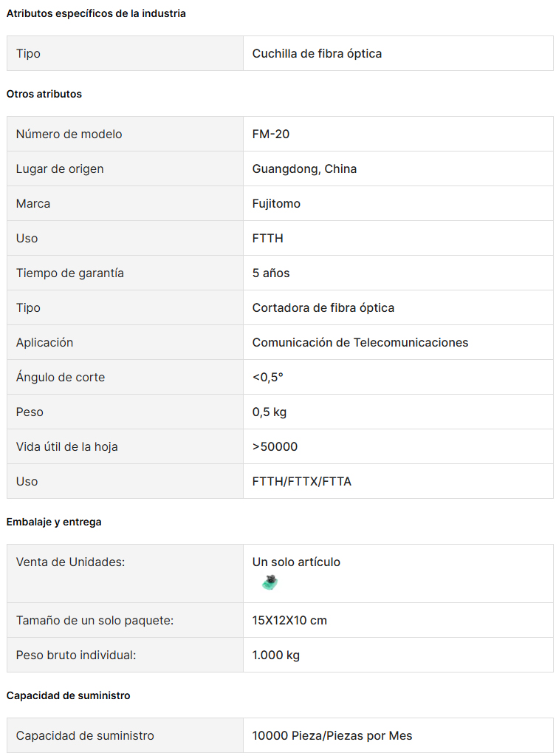The height and width of the screenshot is (756, 556).
Task: Click the small product thumbnail image
Action: pyautogui.click(x=270, y=582)
